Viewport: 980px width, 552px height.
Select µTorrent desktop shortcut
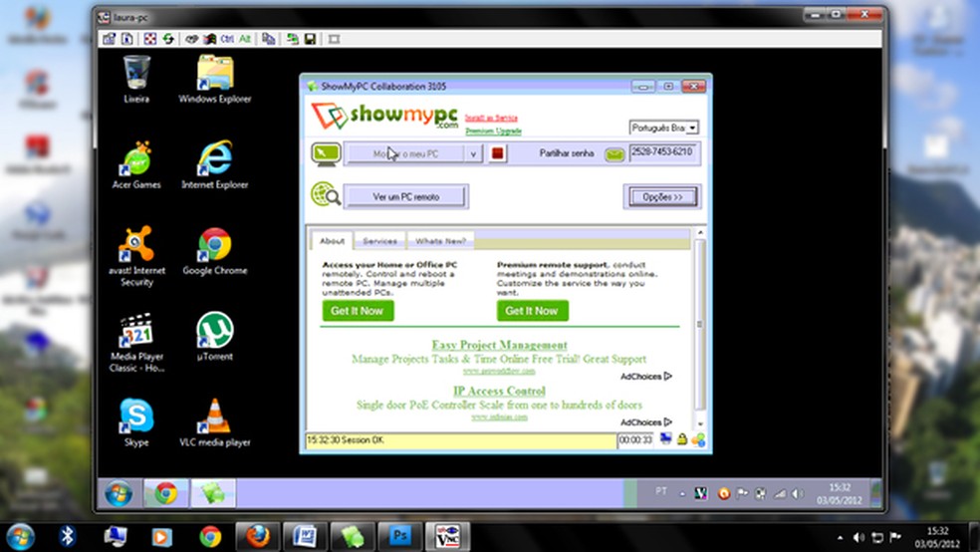215,337
